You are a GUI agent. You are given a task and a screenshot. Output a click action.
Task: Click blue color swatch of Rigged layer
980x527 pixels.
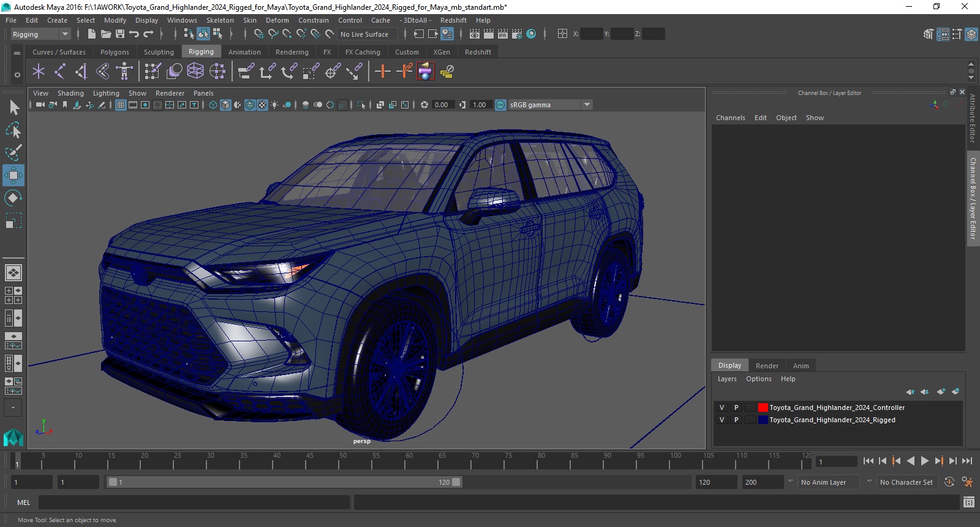(x=763, y=420)
